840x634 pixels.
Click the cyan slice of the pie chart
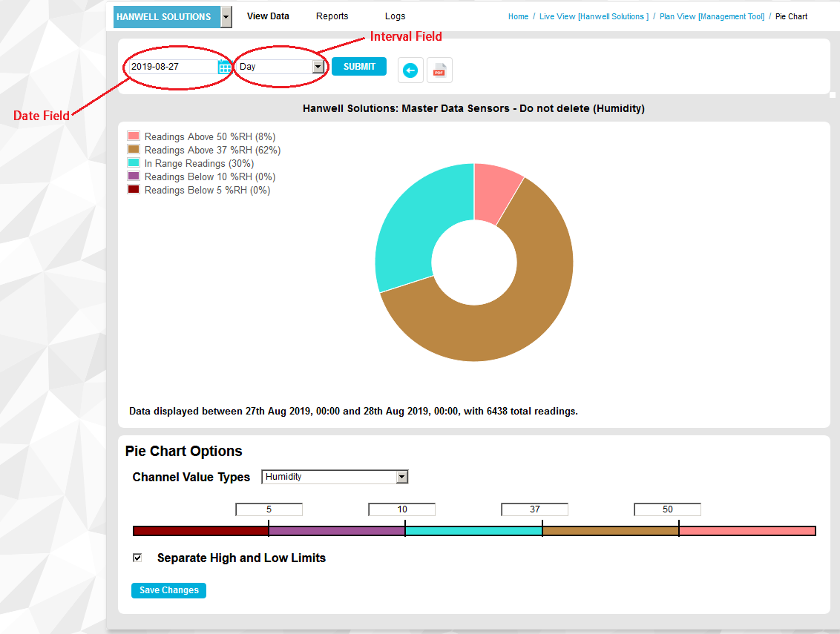pyautogui.click(x=416, y=222)
